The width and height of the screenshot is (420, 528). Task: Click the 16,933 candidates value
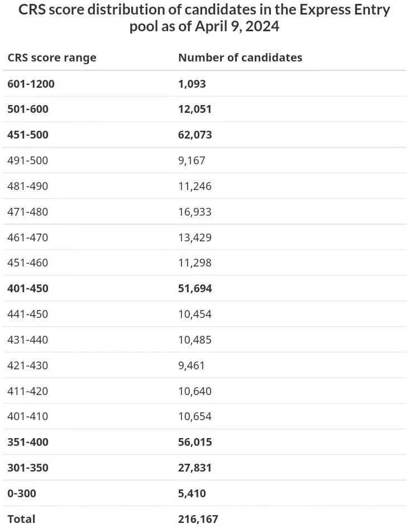tap(195, 212)
